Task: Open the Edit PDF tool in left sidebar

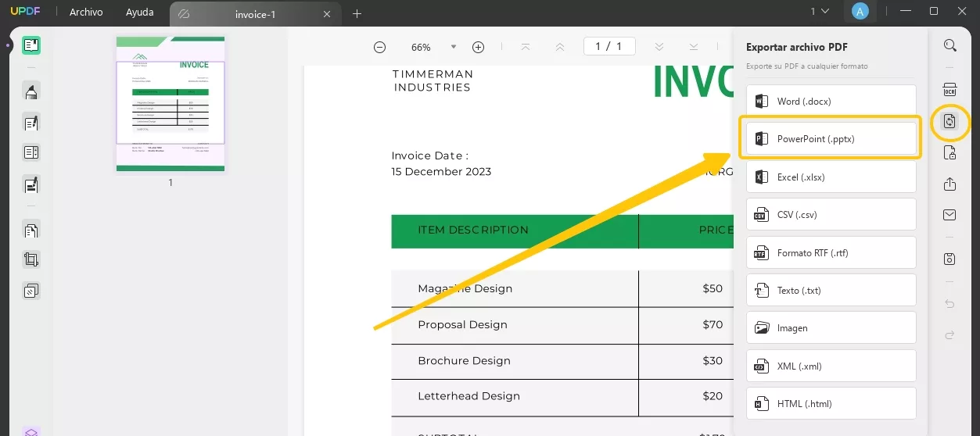Action: (31, 123)
